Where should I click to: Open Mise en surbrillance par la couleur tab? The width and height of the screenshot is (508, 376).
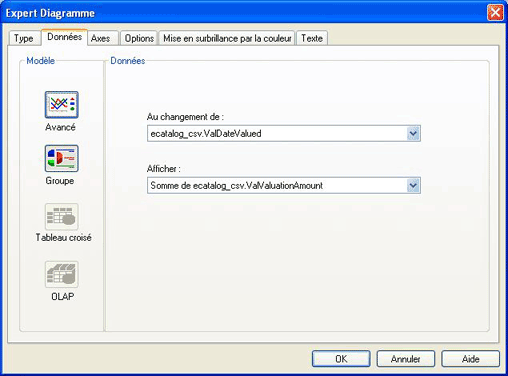[x=227, y=38]
